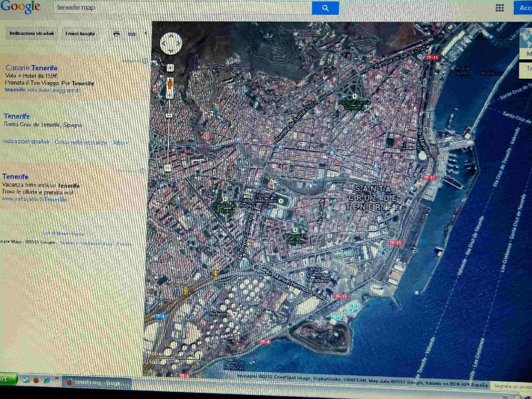Click into the search field with 'tenerife map'
This screenshot has width=532, height=399.
182,8
